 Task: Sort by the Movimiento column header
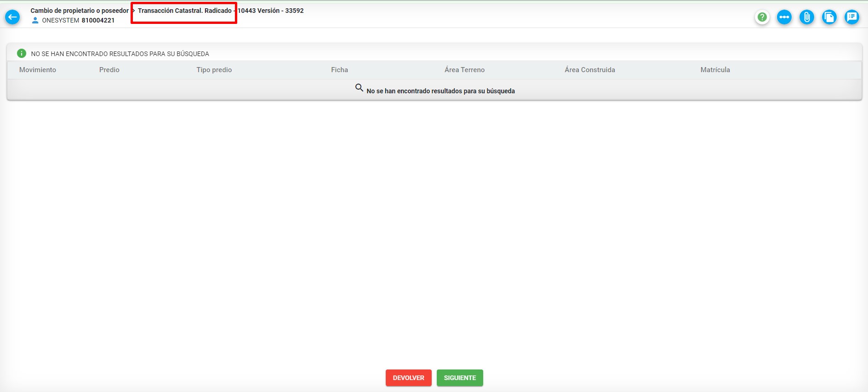(x=38, y=70)
